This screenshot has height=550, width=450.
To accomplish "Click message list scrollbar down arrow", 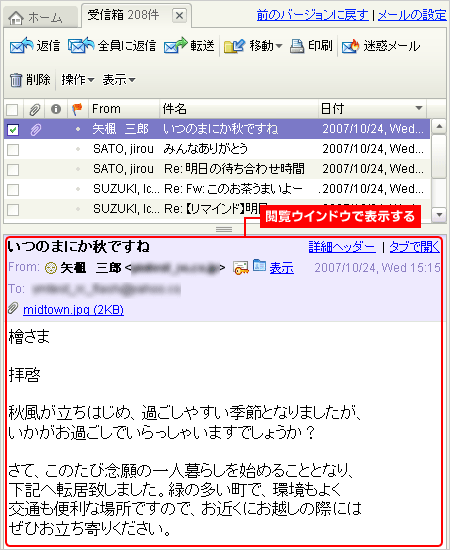I will pos(439,215).
